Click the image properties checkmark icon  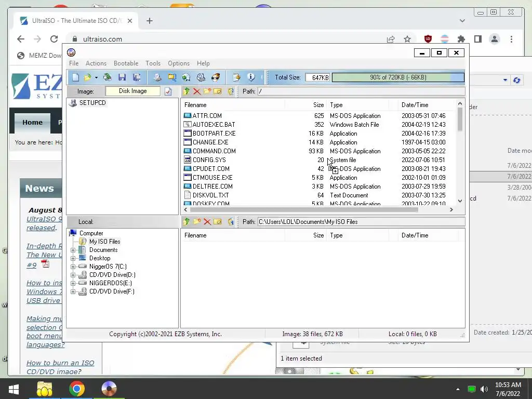(168, 91)
